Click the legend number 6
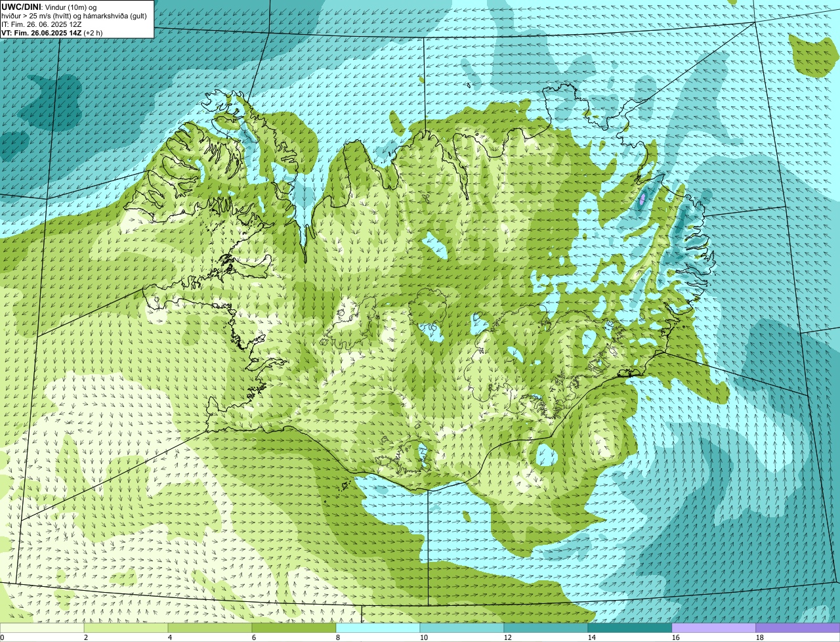Image resolution: width=840 pixels, height=642 pixels. pos(254,637)
